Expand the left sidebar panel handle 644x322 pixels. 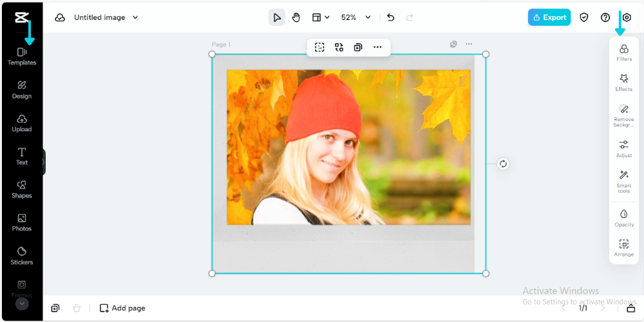[x=43, y=162]
